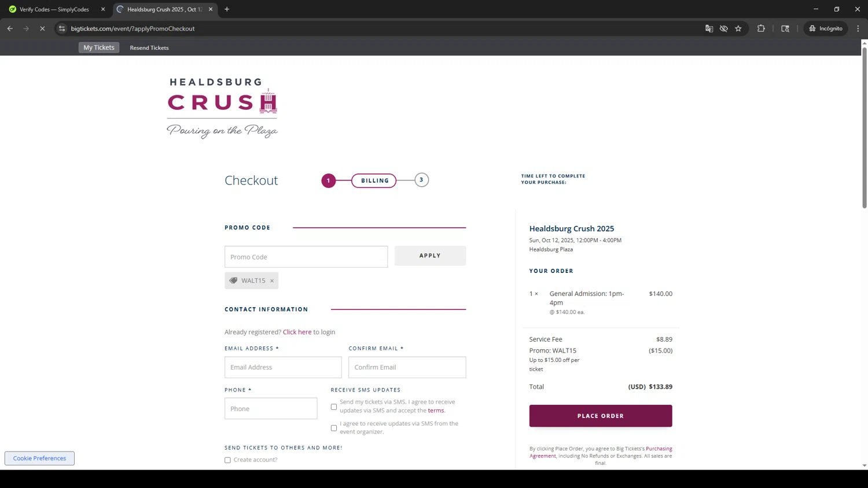Select the Service Fee $8.89 amount

[664, 339]
